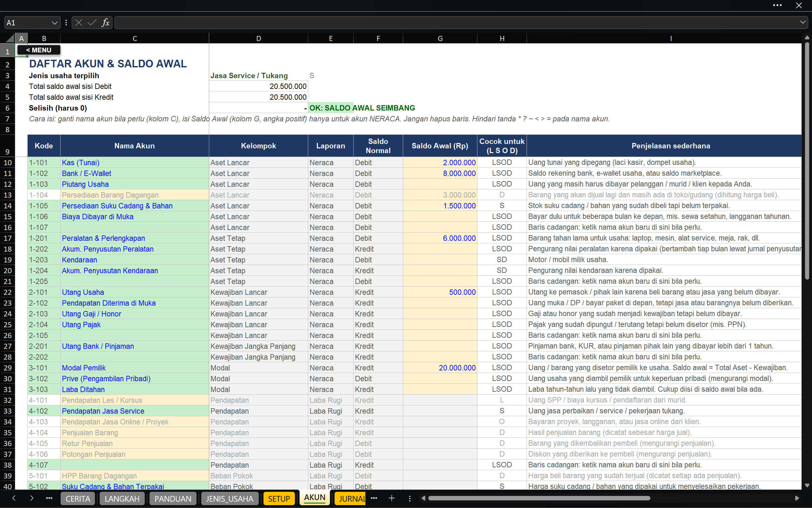
Task: Click horizontal scrollbar right arrow
Action: point(797,498)
